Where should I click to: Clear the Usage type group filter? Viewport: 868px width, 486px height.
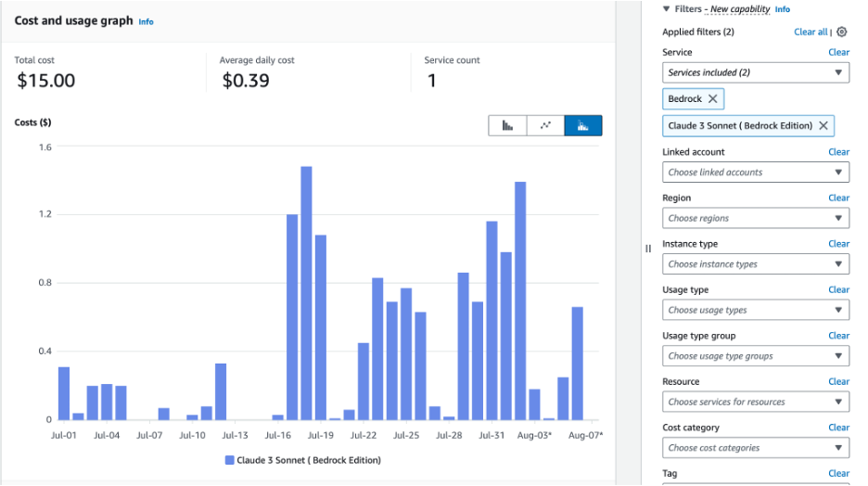(838, 336)
